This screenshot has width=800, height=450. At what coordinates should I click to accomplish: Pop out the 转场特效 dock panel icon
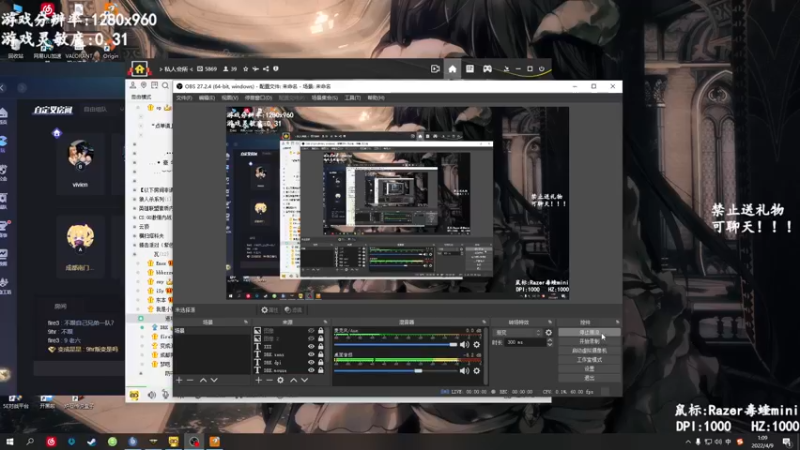[x=550, y=322]
